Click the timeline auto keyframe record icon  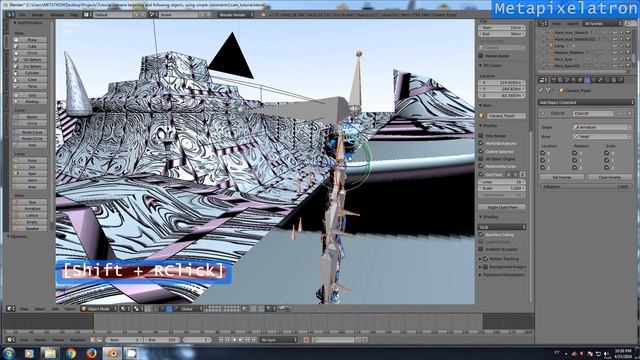(306, 340)
